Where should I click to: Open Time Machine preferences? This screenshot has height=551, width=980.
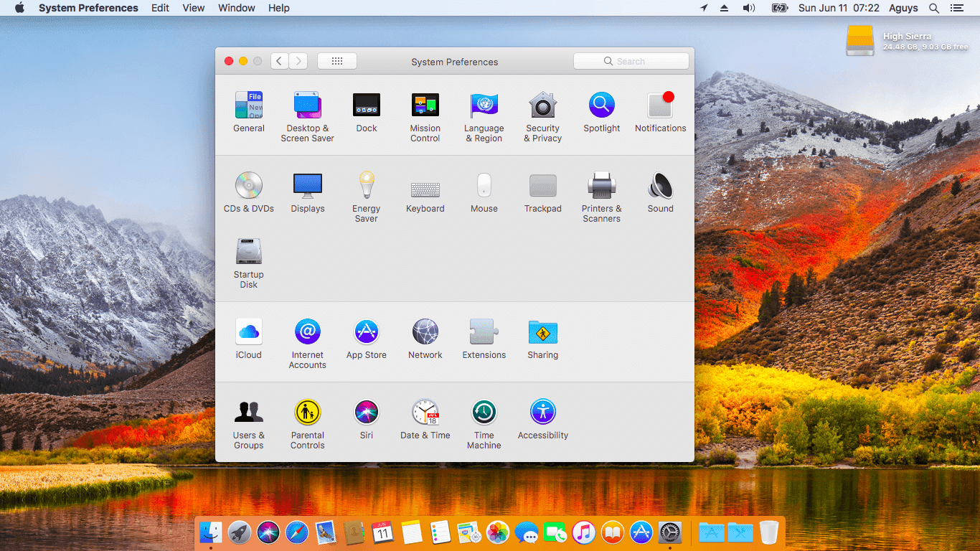pyautogui.click(x=484, y=423)
